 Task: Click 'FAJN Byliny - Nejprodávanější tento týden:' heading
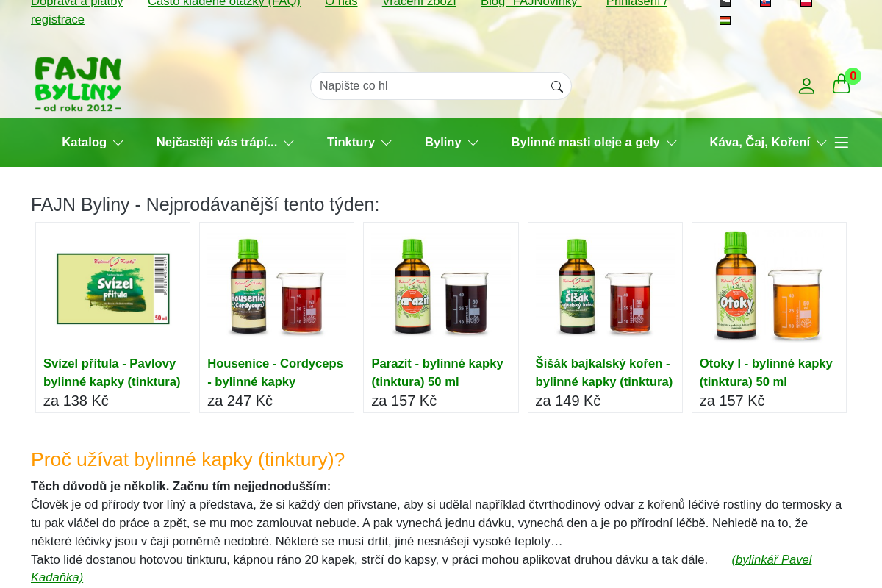[x=205, y=204]
